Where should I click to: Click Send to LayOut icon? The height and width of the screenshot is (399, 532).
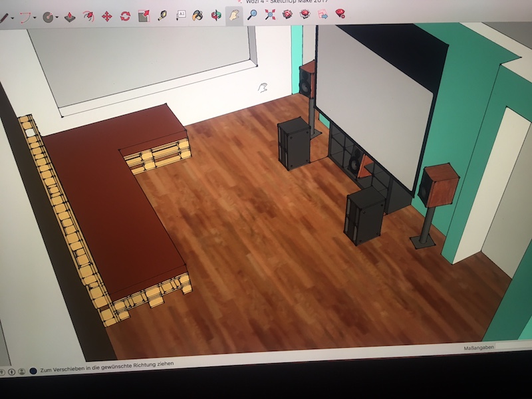[323, 14]
